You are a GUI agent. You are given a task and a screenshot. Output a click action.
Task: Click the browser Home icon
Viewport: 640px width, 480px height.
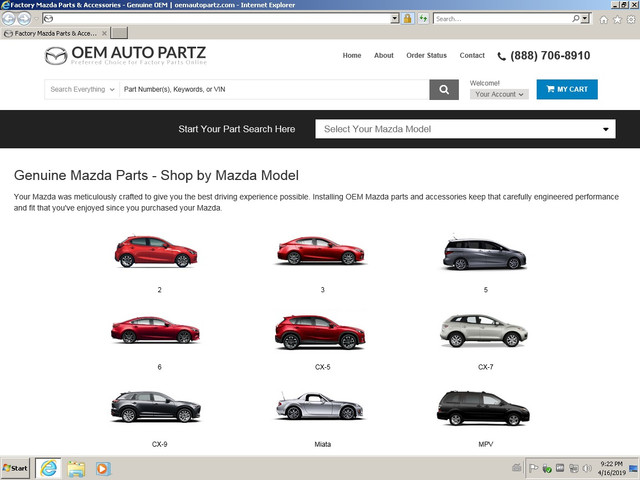(x=603, y=19)
